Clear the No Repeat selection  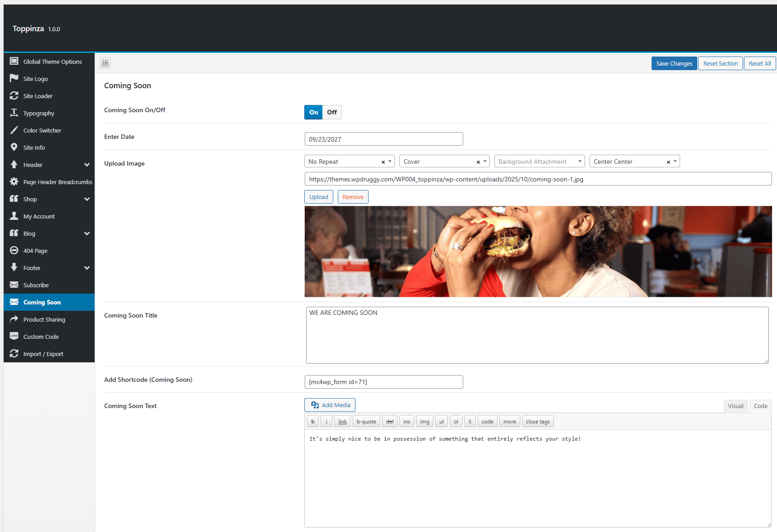pyautogui.click(x=383, y=162)
